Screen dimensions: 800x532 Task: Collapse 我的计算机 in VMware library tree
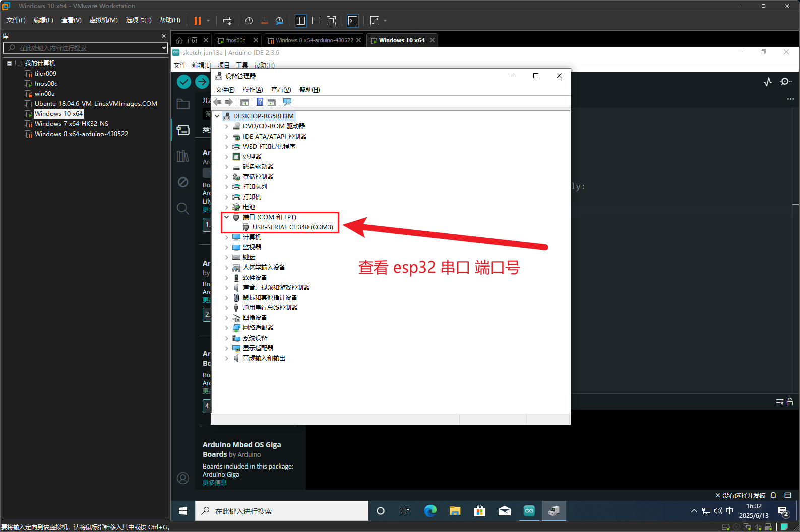point(9,63)
